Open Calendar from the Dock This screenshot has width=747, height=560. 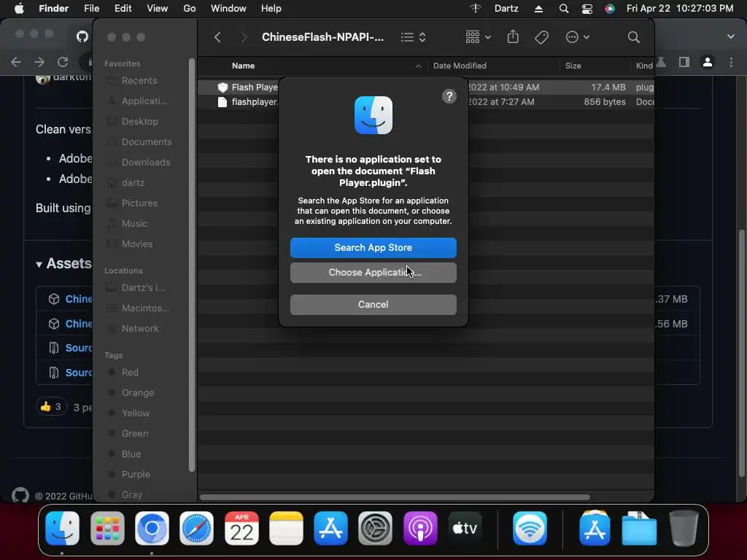(x=241, y=528)
